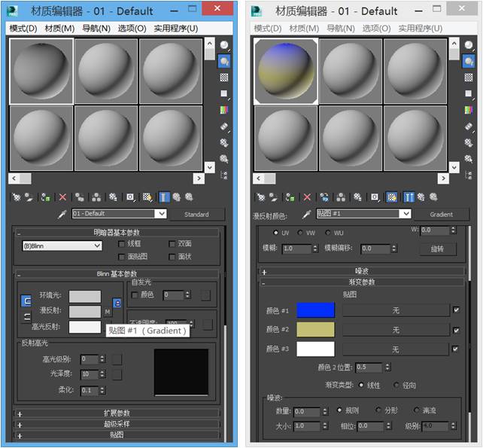483x448 pixels.
Task: Select 湍流 noise radio button
Action: click(x=417, y=410)
